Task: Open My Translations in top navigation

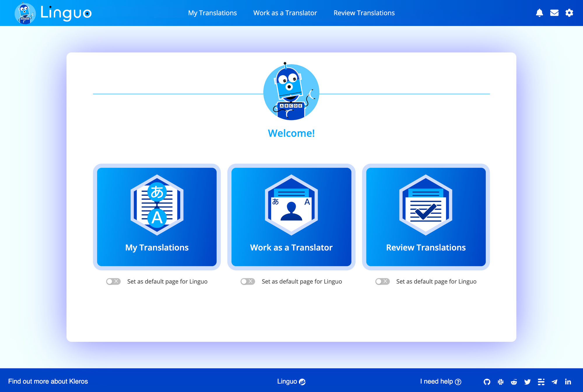Action: [212, 13]
